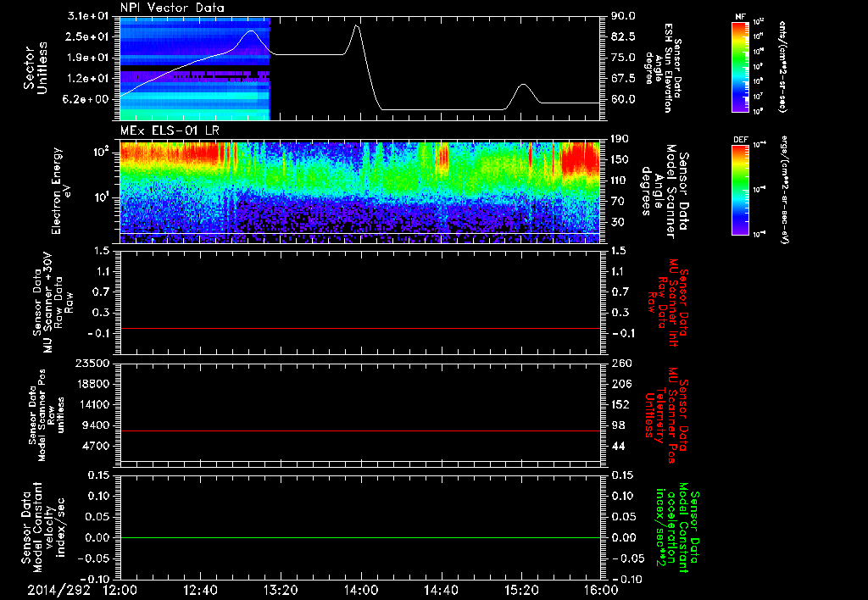Click the 82.5 sun elevation tick label
868x600 pixels.
pos(623,36)
